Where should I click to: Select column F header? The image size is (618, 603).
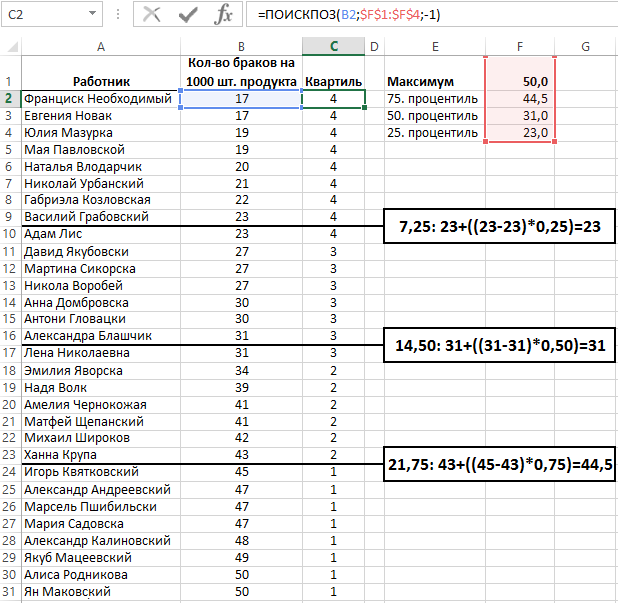click(520, 47)
